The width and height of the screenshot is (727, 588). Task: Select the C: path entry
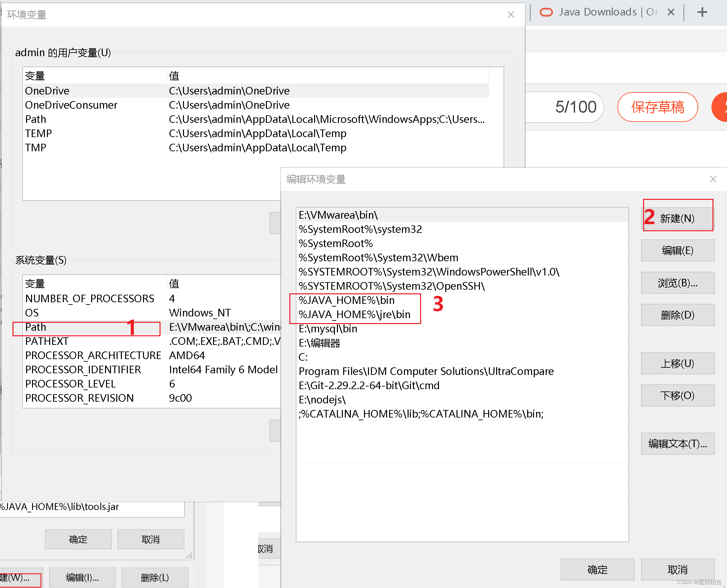coord(462,357)
